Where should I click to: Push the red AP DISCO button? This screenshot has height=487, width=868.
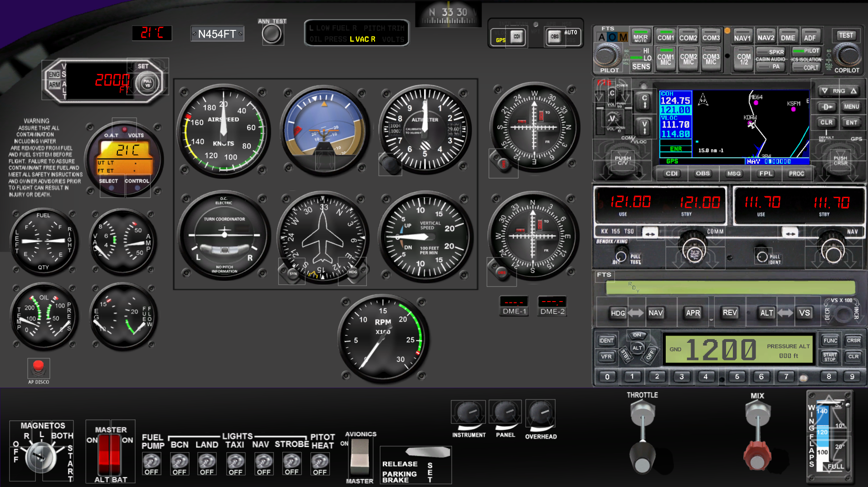[x=39, y=368]
